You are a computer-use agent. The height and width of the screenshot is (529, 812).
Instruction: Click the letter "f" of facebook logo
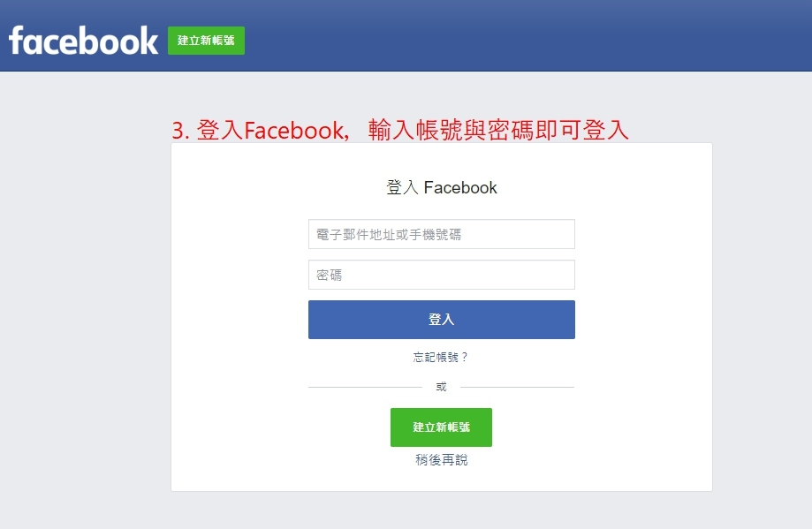pos(17,41)
